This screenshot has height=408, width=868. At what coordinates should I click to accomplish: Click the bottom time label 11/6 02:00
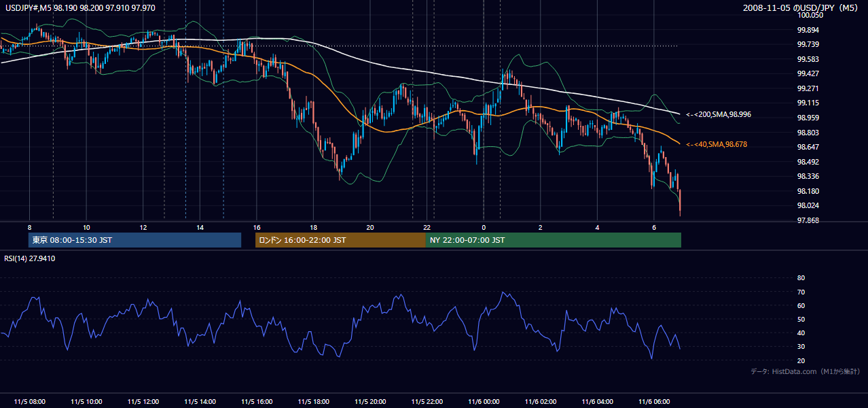(x=541, y=402)
